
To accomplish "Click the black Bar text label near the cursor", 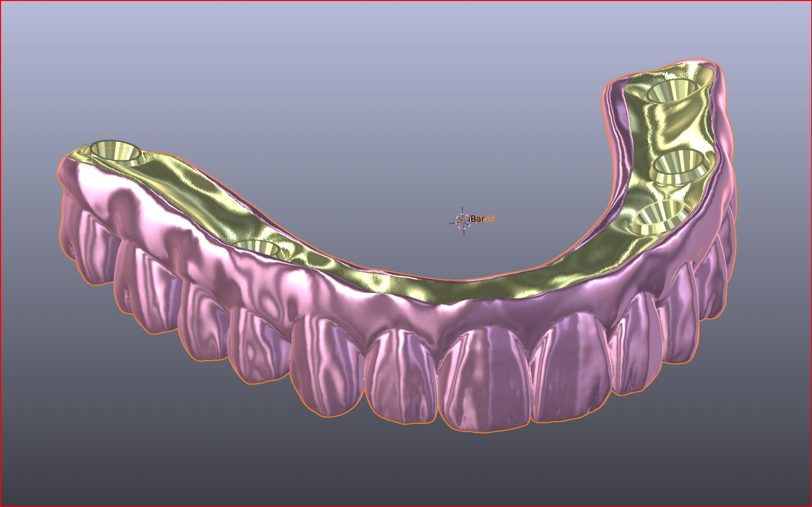I will click(x=476, y=219).
